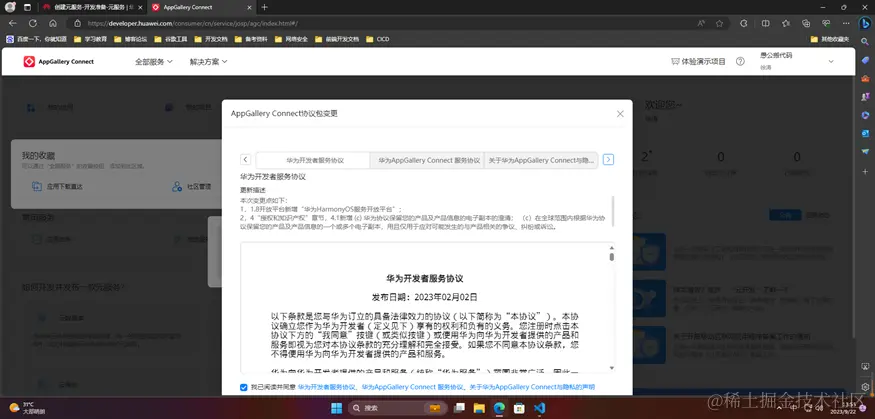Open the 谷歌工具 bookmarks folder
The width and height of the screenshot is (875, 419).
[170, 39]
